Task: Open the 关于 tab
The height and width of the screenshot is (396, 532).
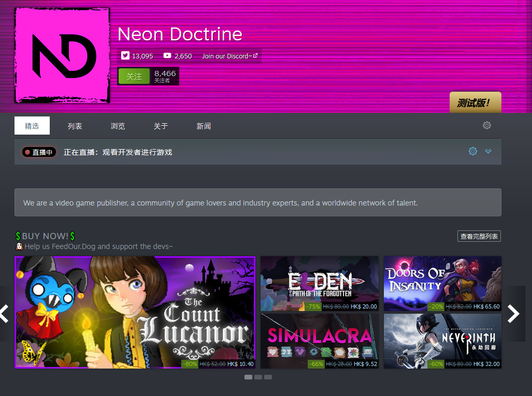Action: pos(161,126)
